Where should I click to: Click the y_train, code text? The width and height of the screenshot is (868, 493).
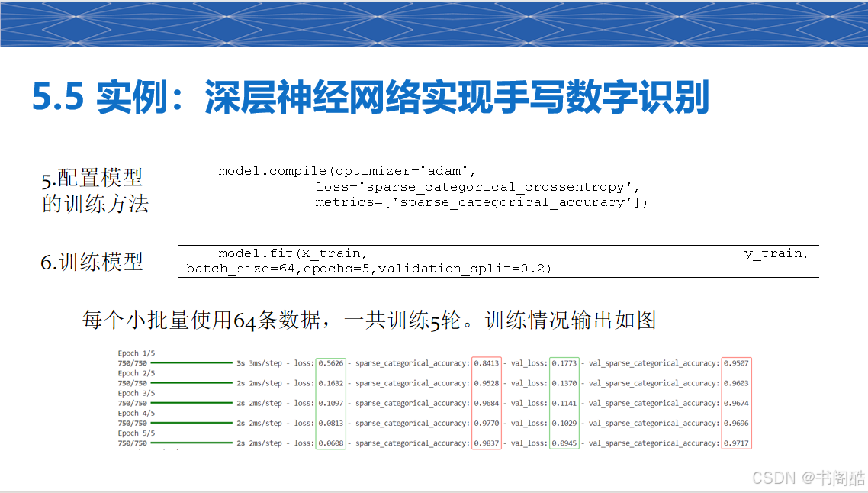click(x=776, y=253)
